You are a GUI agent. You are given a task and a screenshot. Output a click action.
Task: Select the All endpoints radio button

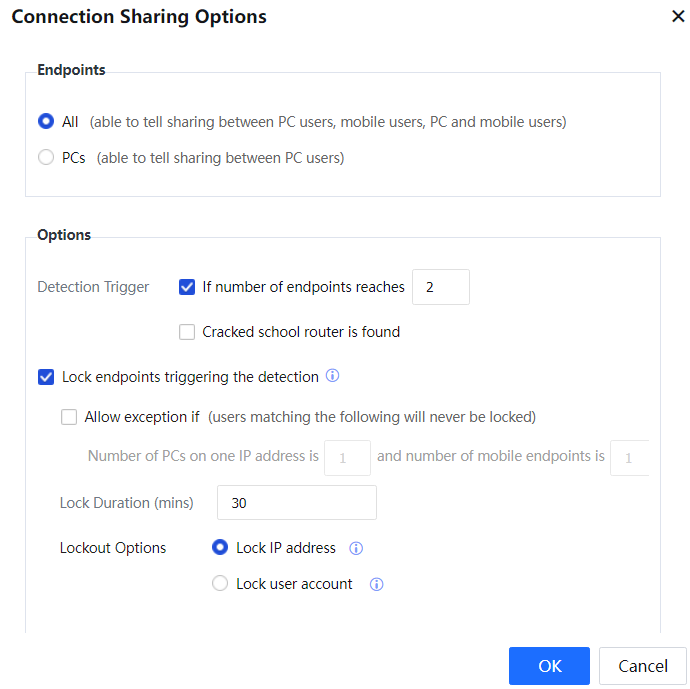click(46, 122)
